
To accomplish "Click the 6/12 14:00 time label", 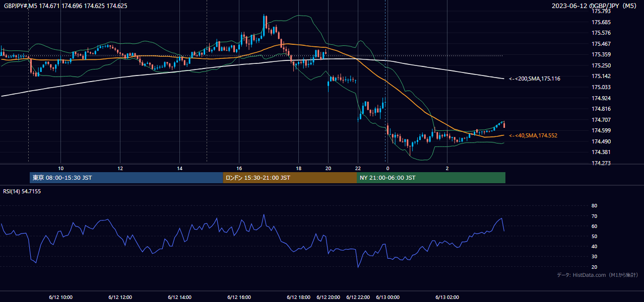I will pos(179,297).
